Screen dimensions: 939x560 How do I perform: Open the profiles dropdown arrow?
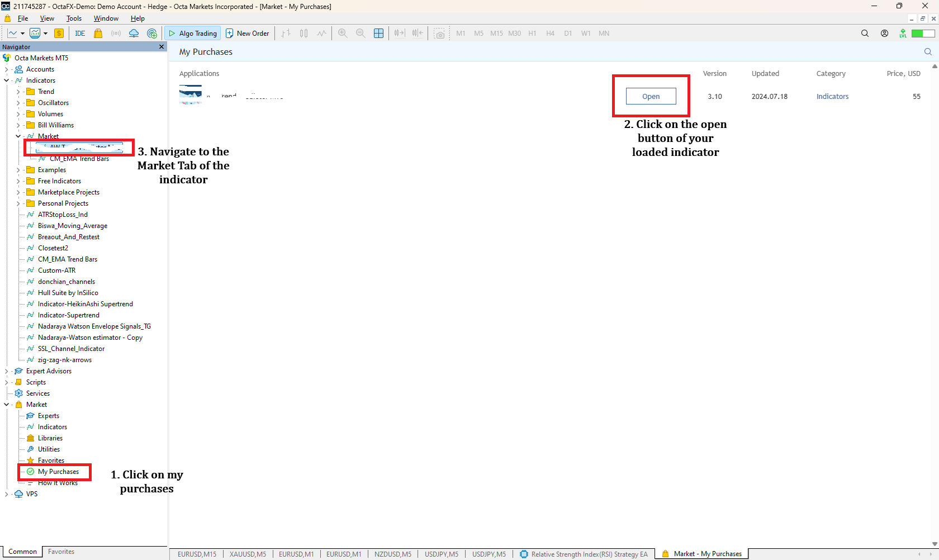tap(45, 34)
